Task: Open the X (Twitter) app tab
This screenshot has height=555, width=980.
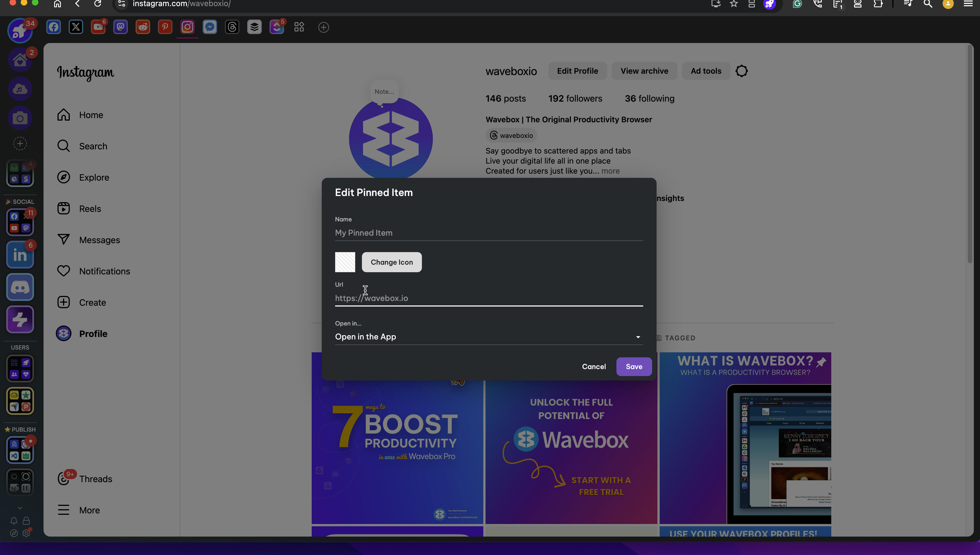Action: coord(76,27)
